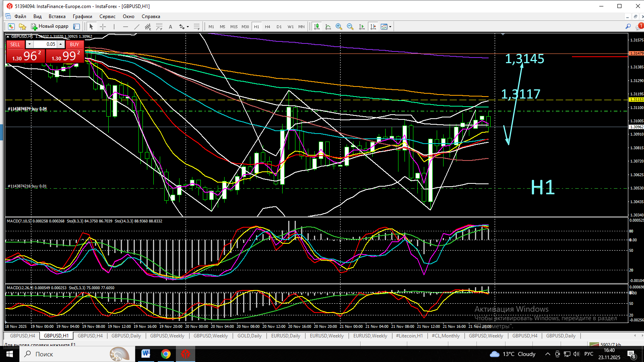Click the Поиск taskbar search box
Image resolution: width=644 pixels, height=362 pixels.
coord(76,354)
